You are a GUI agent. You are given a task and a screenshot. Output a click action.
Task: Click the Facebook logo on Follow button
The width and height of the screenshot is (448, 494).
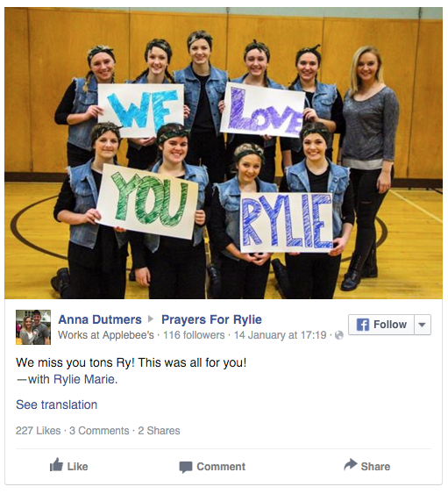[363, 325]
